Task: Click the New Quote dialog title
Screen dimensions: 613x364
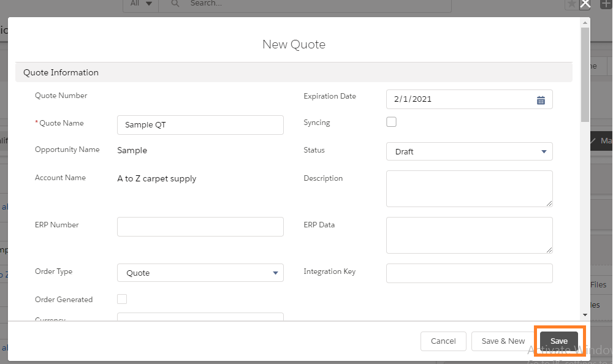Action: [x=294, y=44]
